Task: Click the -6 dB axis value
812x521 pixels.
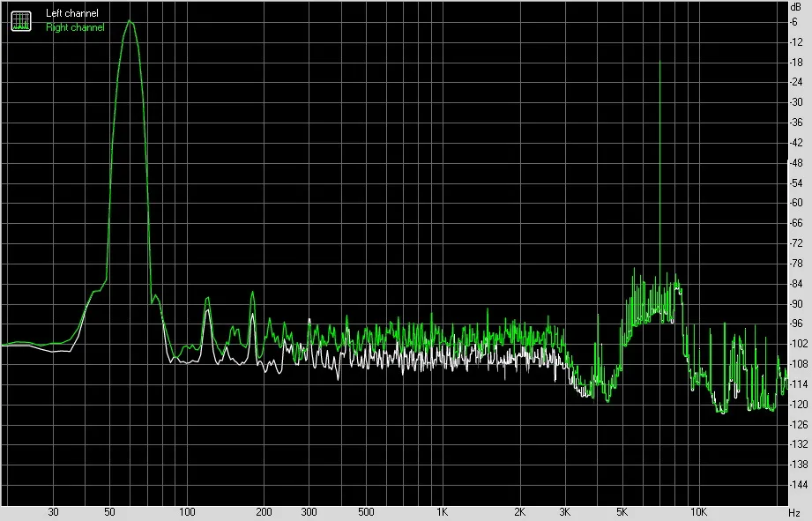Action: [793, 22]
